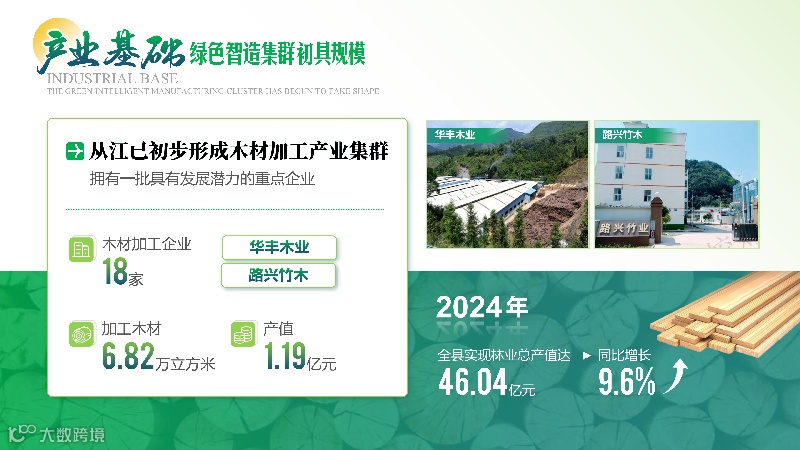The height and width of the screenshot is (450, 800).
Task: Select the headline 从江已初步形成木材加工产业集群
Action: click(x=239, y=151)
